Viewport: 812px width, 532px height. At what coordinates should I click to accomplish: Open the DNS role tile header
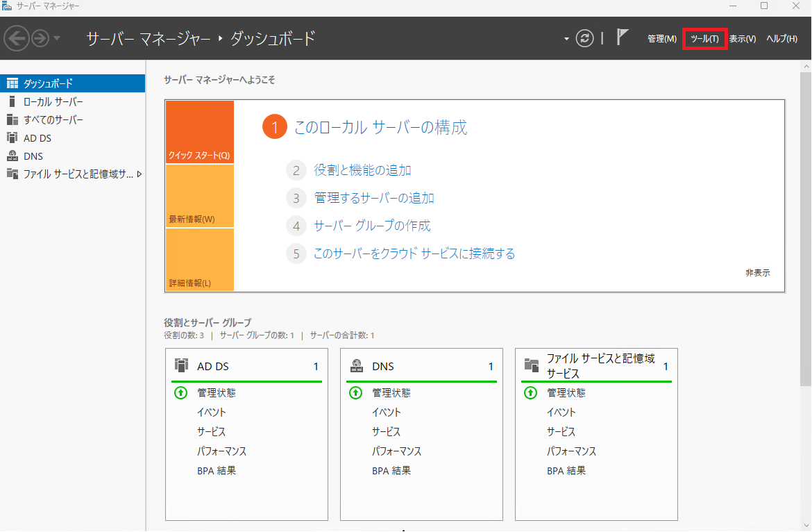(x=421, y=366)
